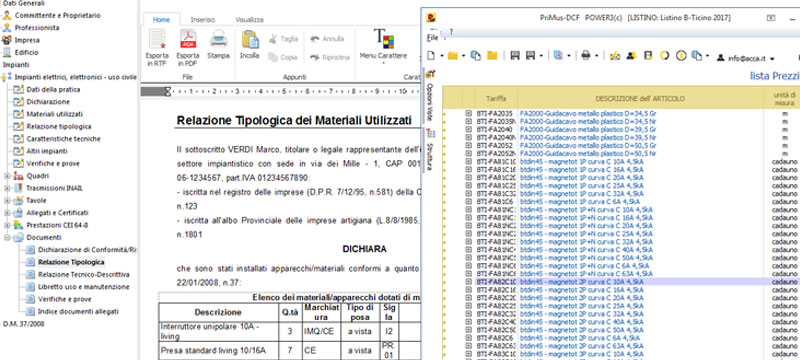
Task: Switch to the Home ribbon tab
Action: coord(161,19)
